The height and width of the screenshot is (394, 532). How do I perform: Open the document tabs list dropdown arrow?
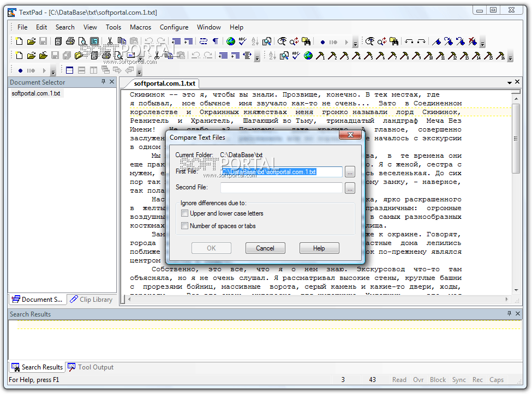point(510,82)
